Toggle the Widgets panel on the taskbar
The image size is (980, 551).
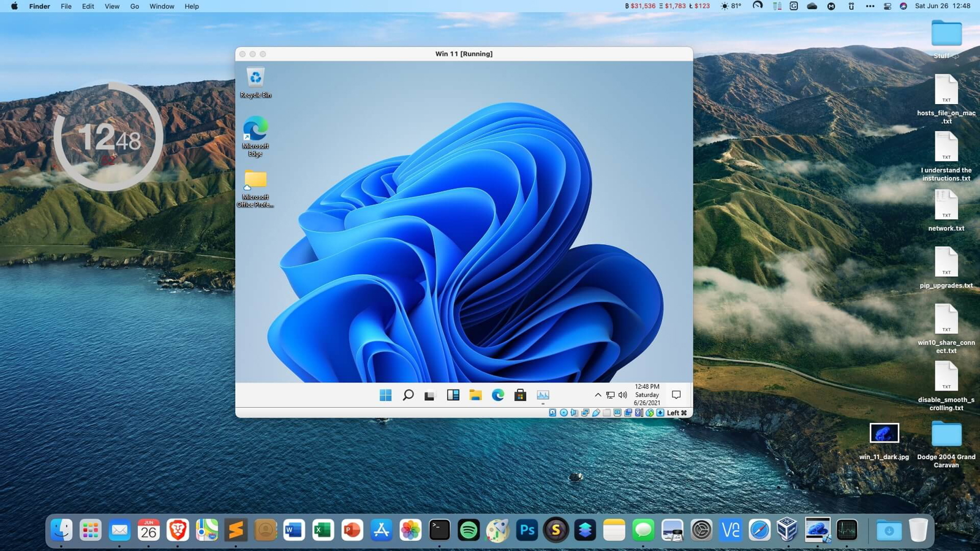click(453, 395)
